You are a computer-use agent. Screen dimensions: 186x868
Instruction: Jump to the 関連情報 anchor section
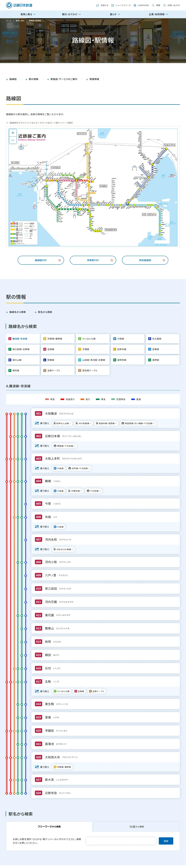coord(93,79)
